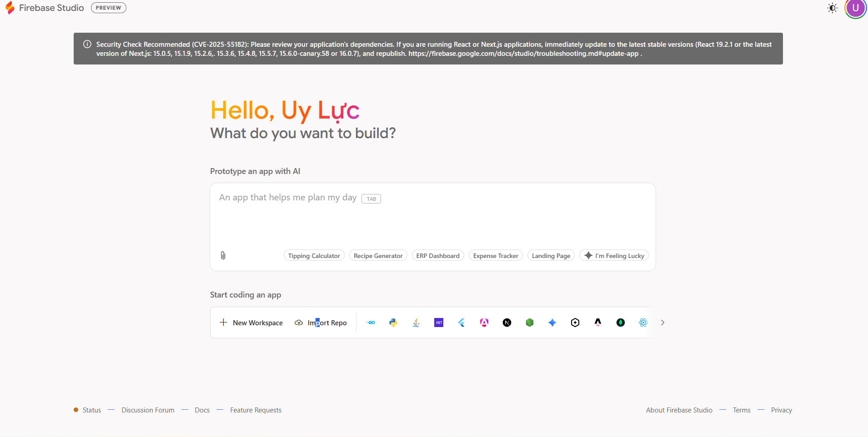This screenshot has width=868, height=437.
Task: Select the .NET template icon
Action: tap(439, 323)
